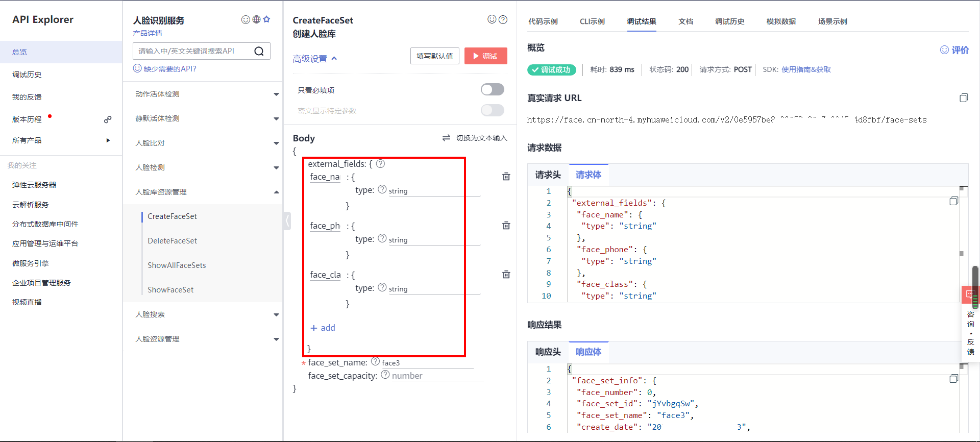Switch to 文档 tab

pos(685,21)
